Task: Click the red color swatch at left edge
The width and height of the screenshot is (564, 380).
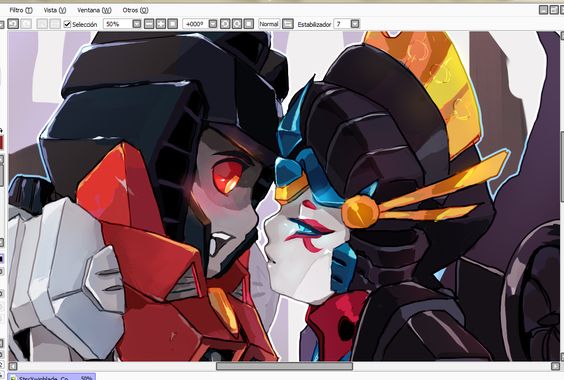Action: click(x=1, y=143)
